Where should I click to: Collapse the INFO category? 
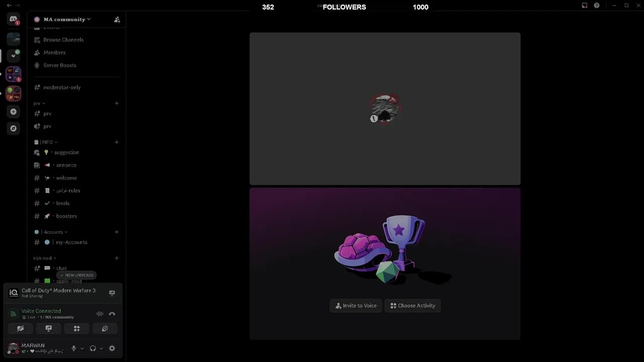[46, 142]
